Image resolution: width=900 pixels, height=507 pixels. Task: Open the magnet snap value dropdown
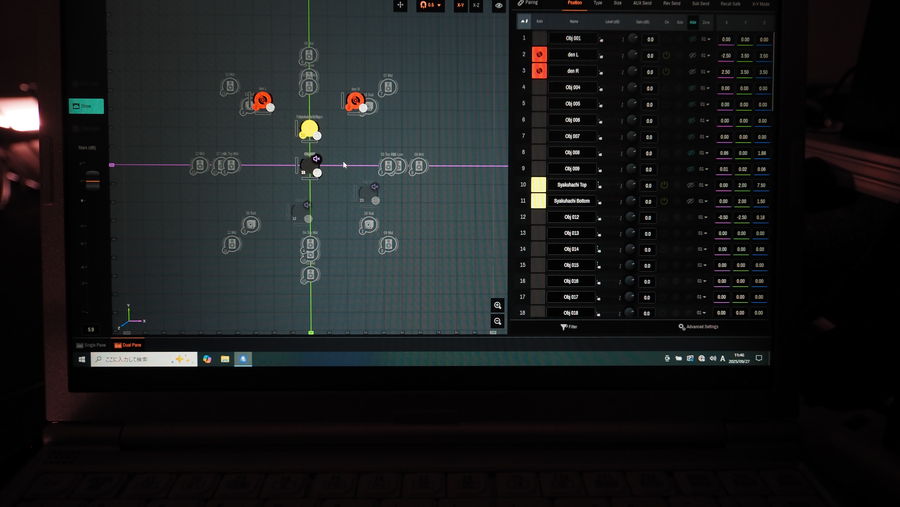[x=430, y=6]
